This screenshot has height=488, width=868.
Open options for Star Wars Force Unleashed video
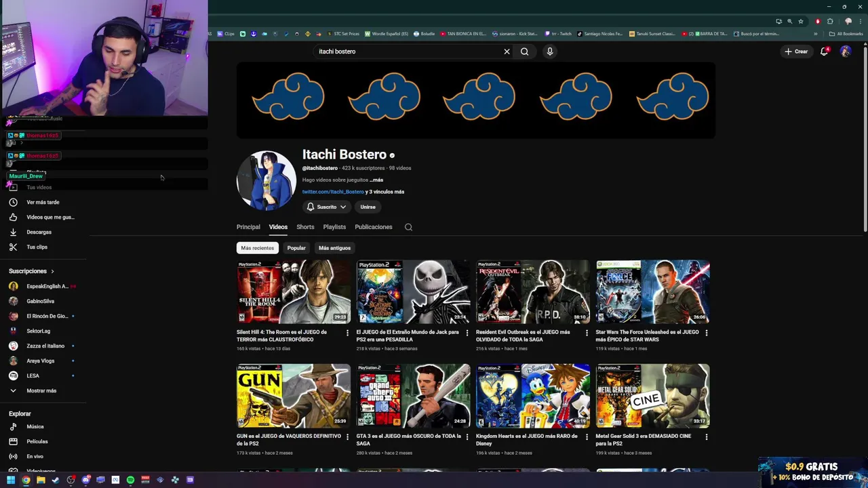[x=706, y=333]
